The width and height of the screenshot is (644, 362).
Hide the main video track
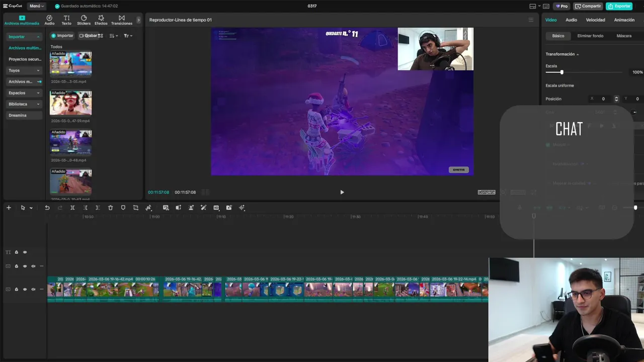(x=25, y=290)
